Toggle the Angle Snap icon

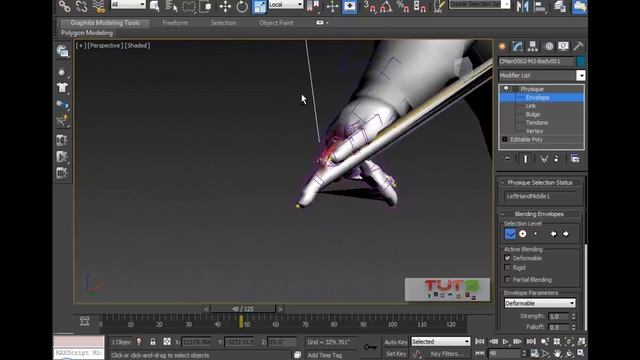pyautogui.click(x=386, y=7)
